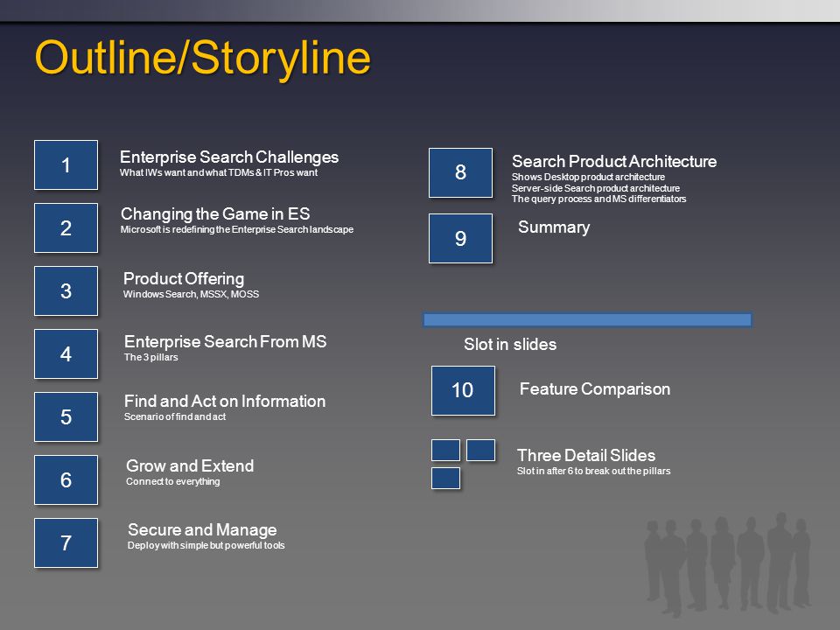
Task: Select 'Find and Act on Information' heading
Action: pyautogui.click(x=225, y=402)
